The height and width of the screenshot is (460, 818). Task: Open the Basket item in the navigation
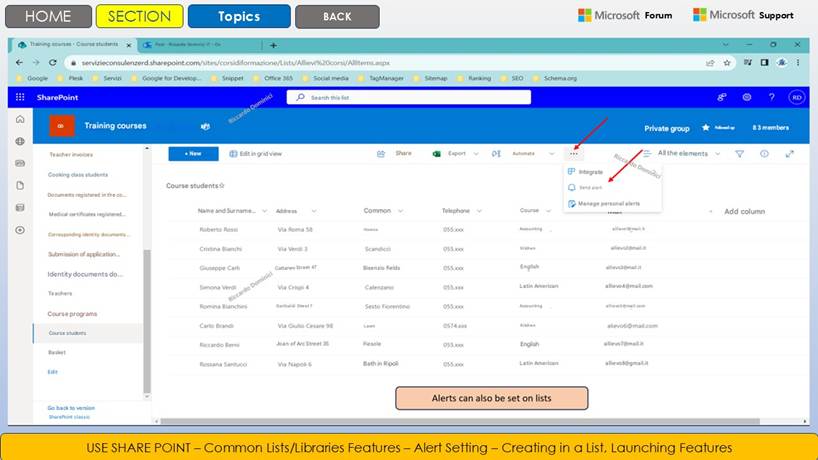(x=57, y=353)
